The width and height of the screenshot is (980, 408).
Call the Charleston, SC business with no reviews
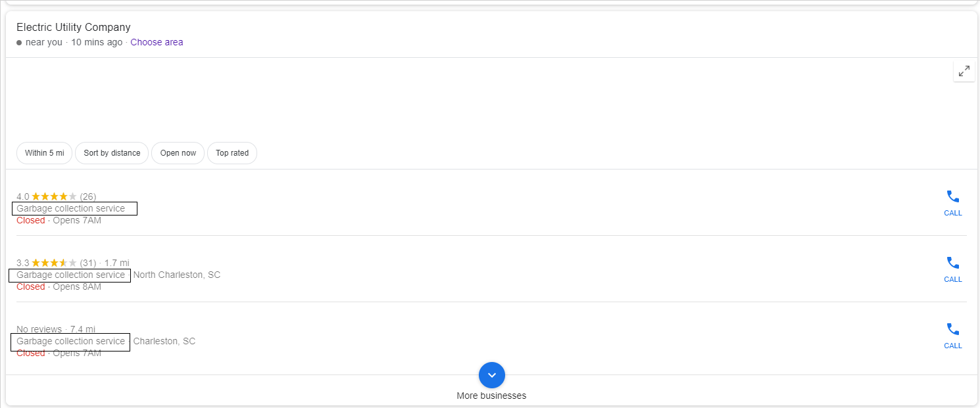pos(953,336)
